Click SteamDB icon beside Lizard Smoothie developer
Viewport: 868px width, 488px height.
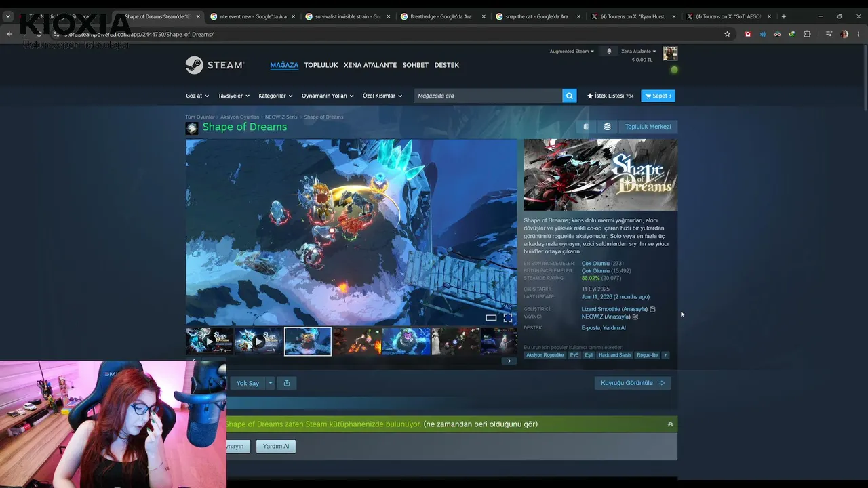click(x=652, y=310)
